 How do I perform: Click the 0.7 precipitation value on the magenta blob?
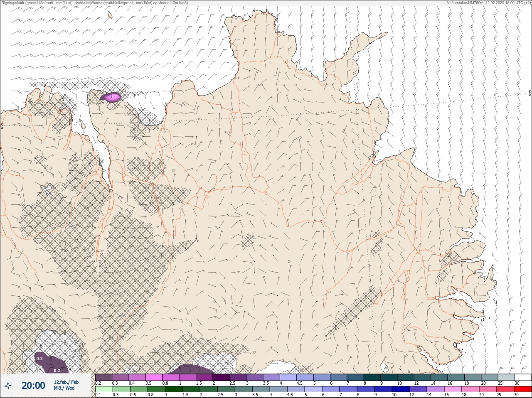point(113,97)
